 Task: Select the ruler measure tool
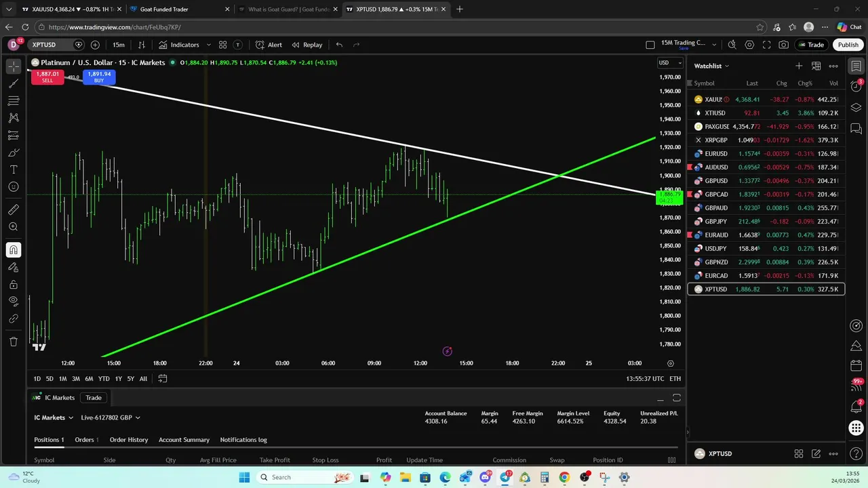14,210
